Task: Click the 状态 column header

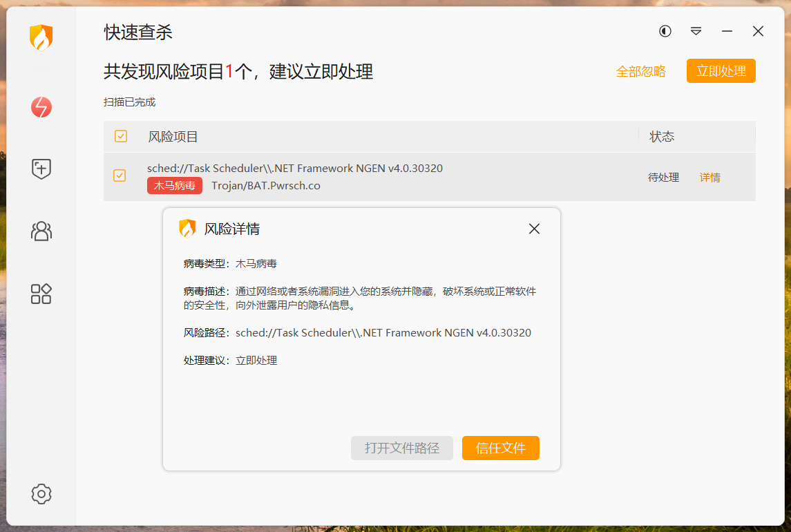Action: coord(662,137)
